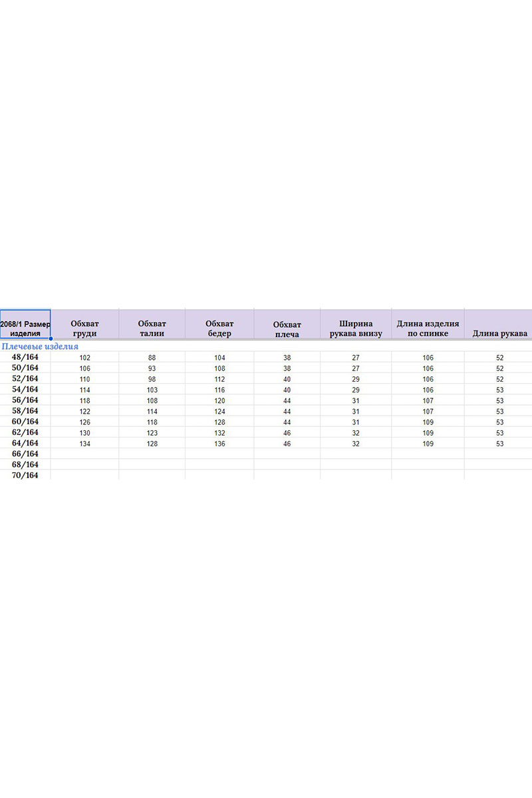Click the blue fill handle of selected cell

pyautogui.click(x=51, y=338)
